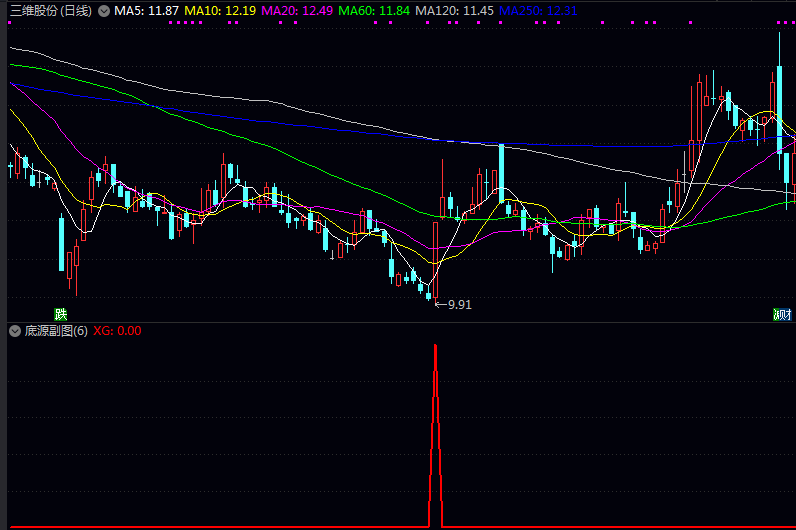This screenshot has width=796, height=530.
Task: Open the dropdown arrow beside 三维股份 (日线)
Action: point(103,10)
